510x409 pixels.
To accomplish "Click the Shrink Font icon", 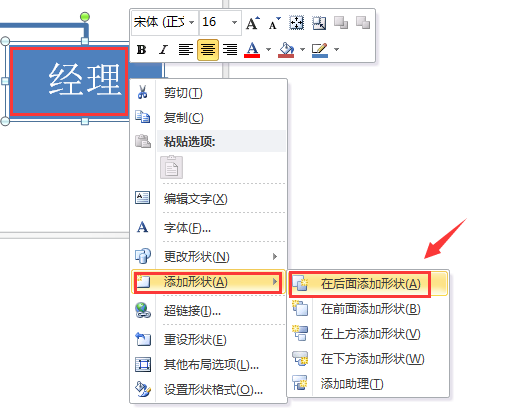I will pos(275,23).
